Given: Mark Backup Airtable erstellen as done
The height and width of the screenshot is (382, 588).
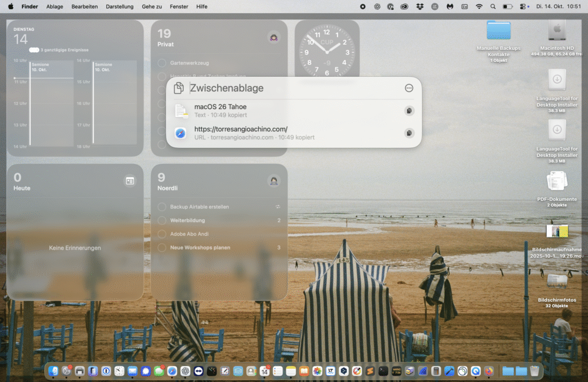Looking at the screenshot, I should point(162,206).
